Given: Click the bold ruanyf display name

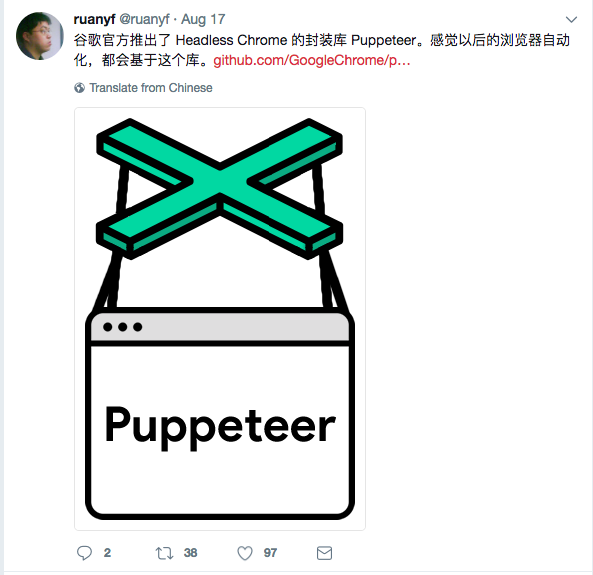Looking at the screenshot, I should click(94, 19).
